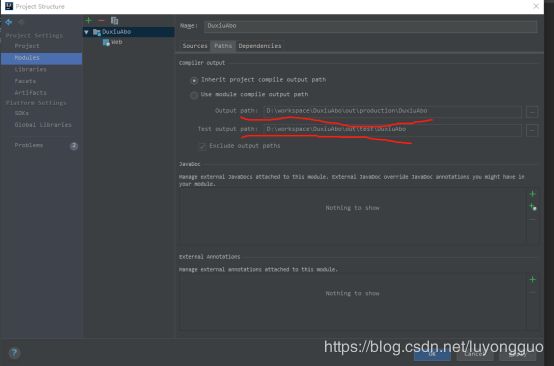554x366 pixels.
Task: Remove selected module with minus icon
Action: 101,20
